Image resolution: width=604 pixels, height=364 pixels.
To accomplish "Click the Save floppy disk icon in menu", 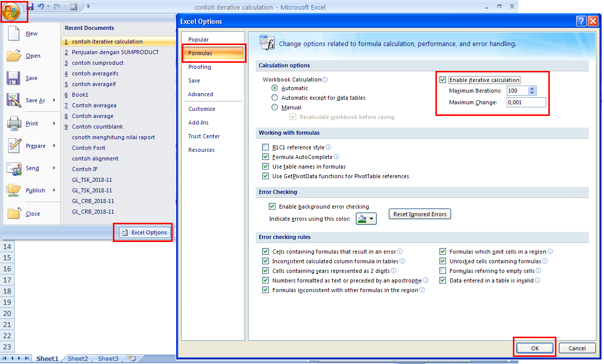I will [x=14, y=78].
